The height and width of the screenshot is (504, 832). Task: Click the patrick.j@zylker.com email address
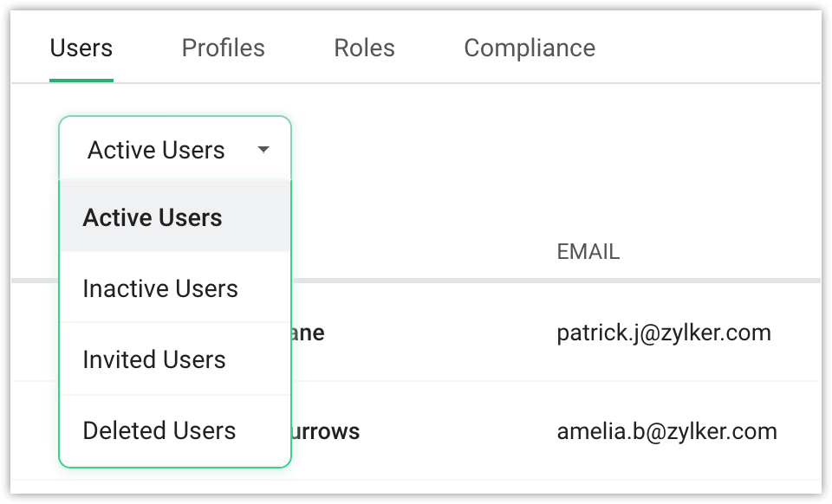coord(664,333)
